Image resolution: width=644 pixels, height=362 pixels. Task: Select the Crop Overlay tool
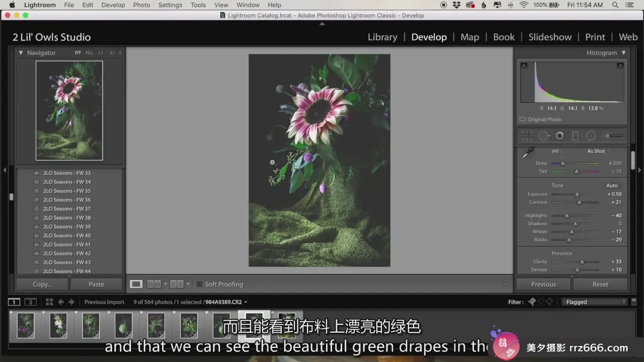527,136
